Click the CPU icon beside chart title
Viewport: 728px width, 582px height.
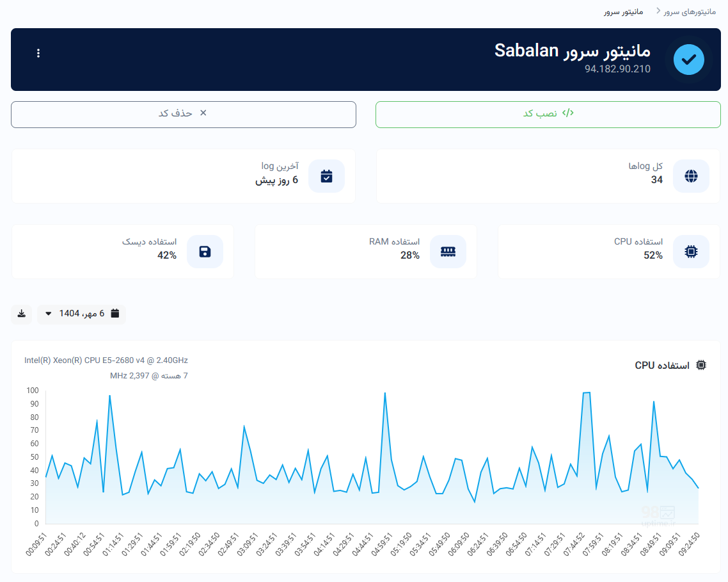tap(701, 365)
